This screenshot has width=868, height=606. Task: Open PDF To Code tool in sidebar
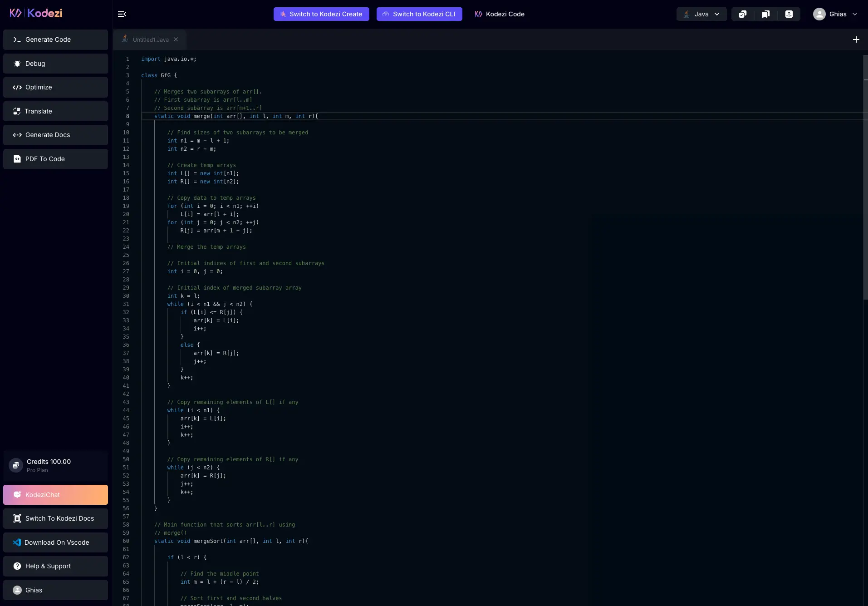[x=55, y=159]
